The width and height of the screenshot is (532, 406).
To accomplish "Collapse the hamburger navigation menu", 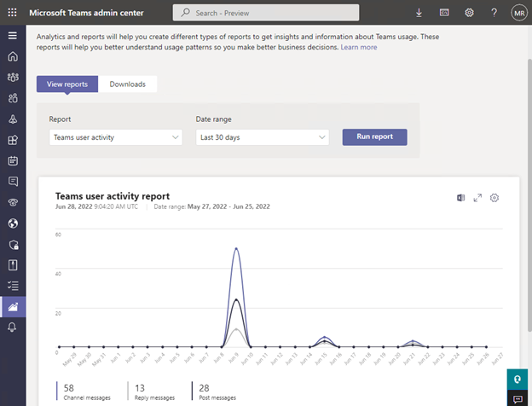I will click(13, 35).
